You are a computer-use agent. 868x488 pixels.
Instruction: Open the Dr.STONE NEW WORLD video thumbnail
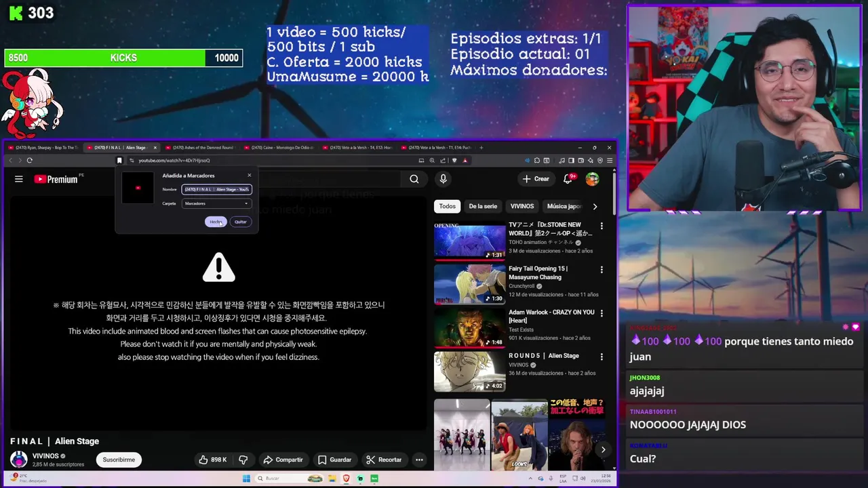click(469, 241)
